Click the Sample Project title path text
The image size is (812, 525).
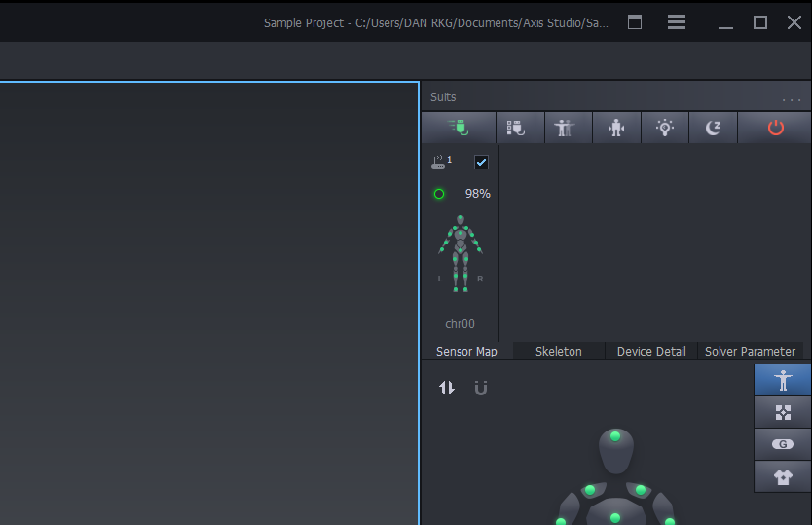pos(435,22)
